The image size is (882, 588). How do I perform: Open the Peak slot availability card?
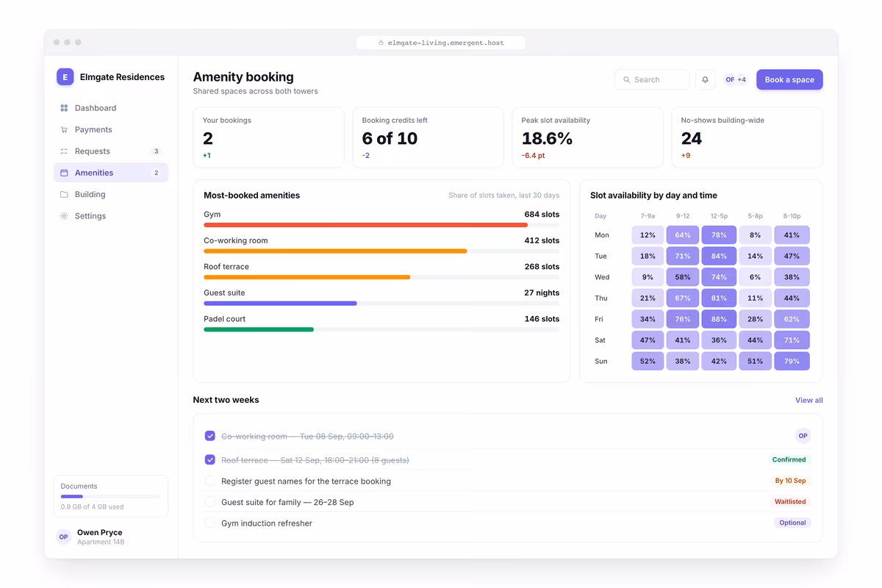pyautogui.click(x=587, y=137)
